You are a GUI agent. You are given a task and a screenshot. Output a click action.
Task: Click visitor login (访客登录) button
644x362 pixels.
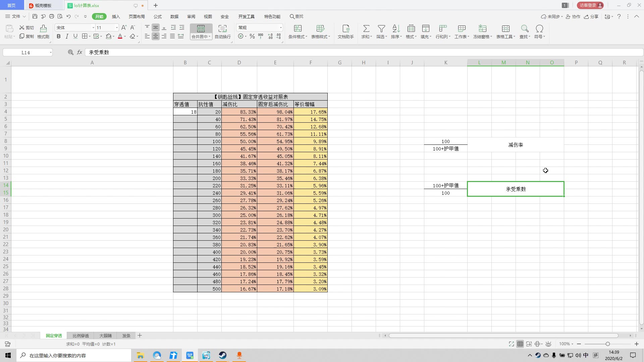coord(590,5)
